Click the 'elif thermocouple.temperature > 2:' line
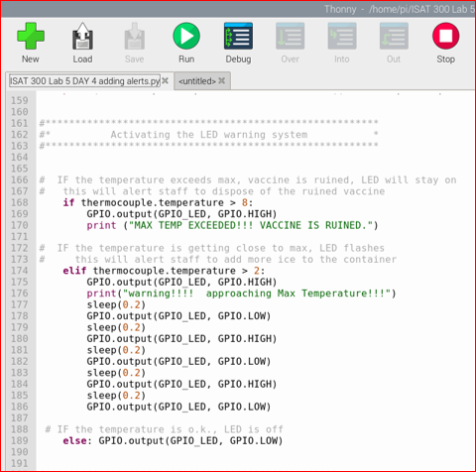 [x=164, y=271]
